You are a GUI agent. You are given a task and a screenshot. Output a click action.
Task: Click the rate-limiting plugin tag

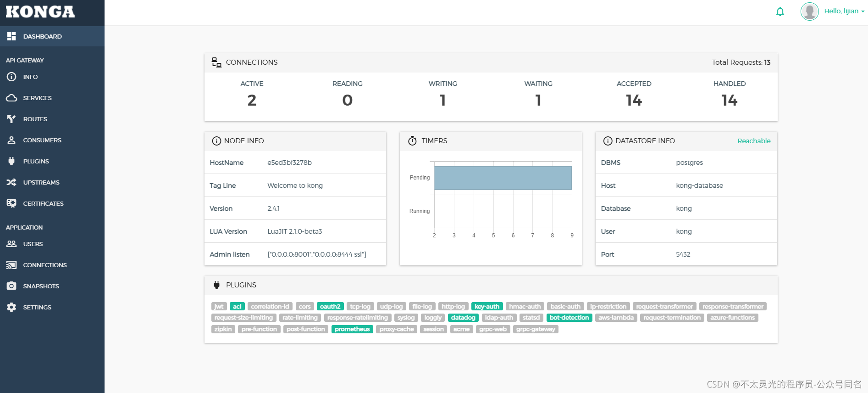300,318
